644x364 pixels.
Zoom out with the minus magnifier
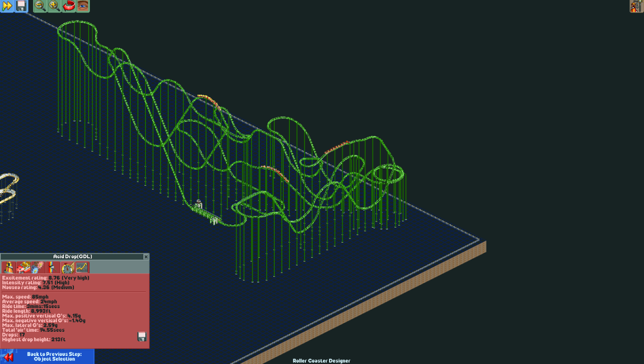tap(40, 6)
